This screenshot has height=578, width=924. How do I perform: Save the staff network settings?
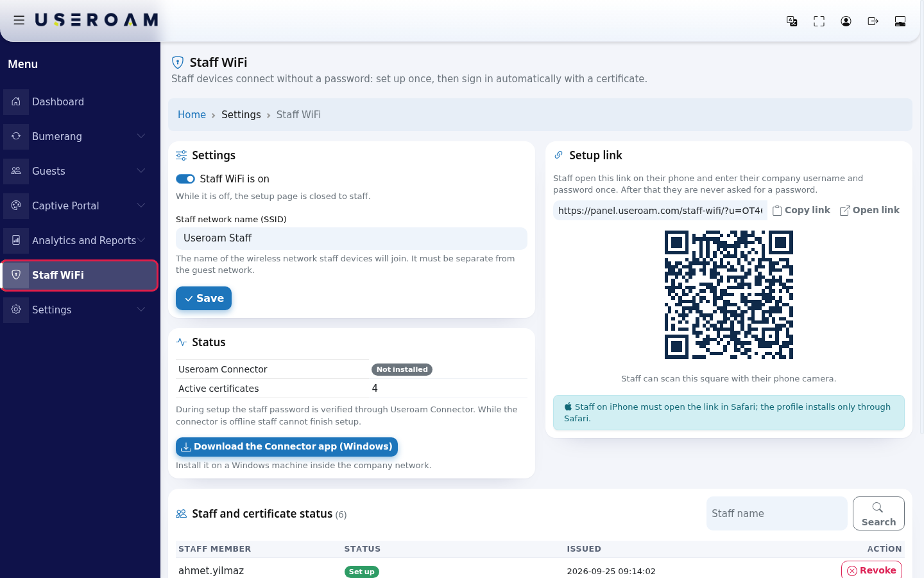pyautogui.click(x=204, y=298)
